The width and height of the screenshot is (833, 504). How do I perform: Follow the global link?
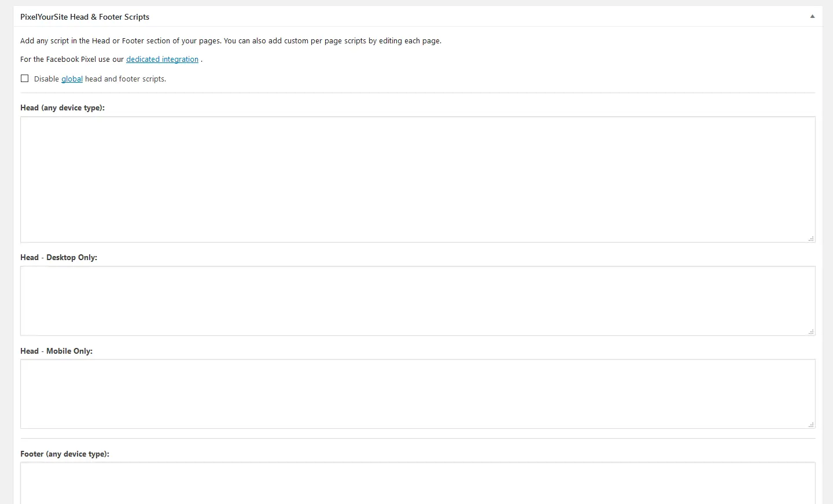[72, 79]
